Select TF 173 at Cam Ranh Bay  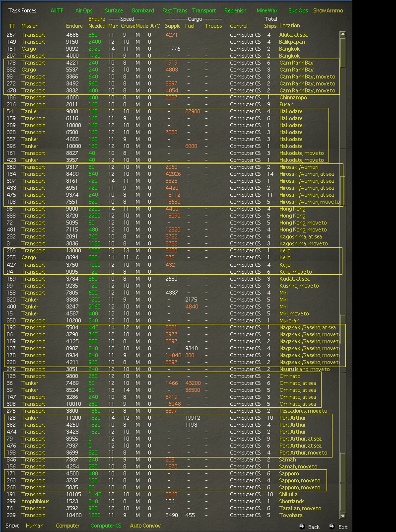tap(171, 63)
